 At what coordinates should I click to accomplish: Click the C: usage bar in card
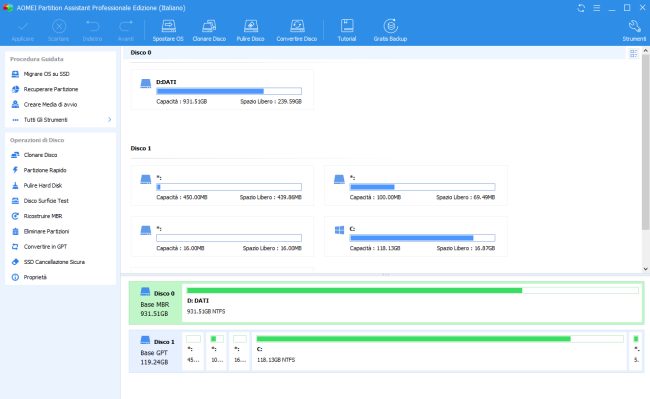(422, 238)
